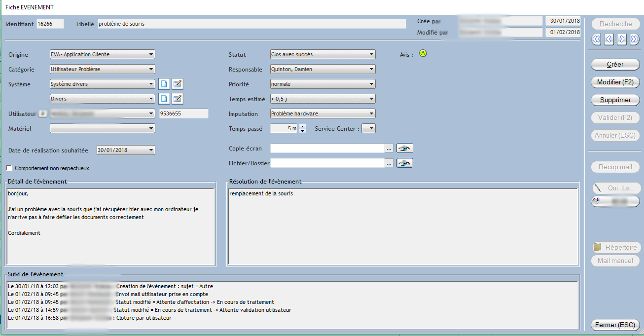View Fichier/Dossier with eye icon
The width and height of the screenshot is (644, 336).
tap(405, 163)
